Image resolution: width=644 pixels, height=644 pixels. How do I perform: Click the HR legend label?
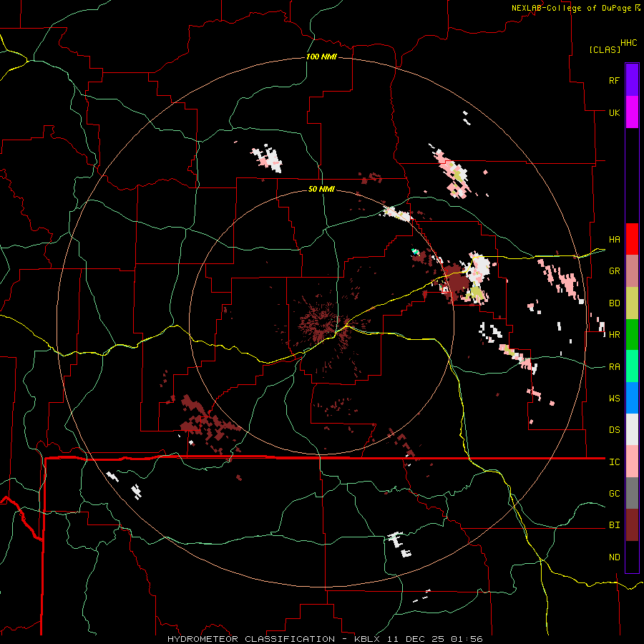614,335
